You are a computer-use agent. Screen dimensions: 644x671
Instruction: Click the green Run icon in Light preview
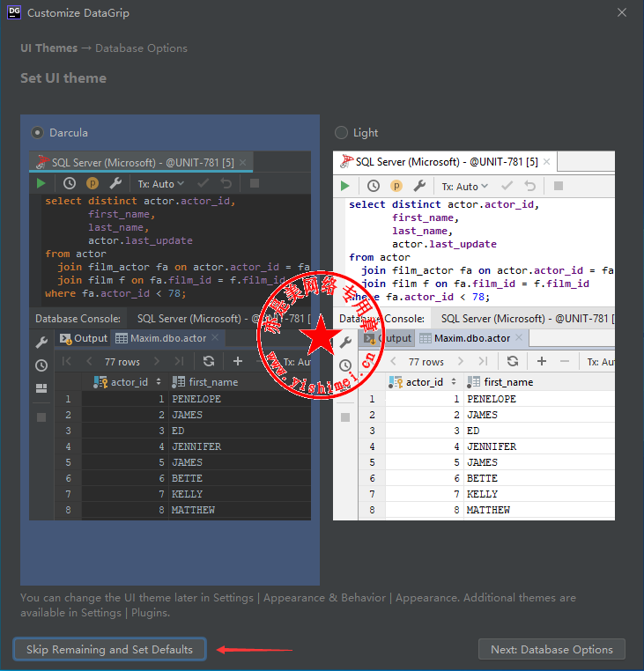click(345, 186)
